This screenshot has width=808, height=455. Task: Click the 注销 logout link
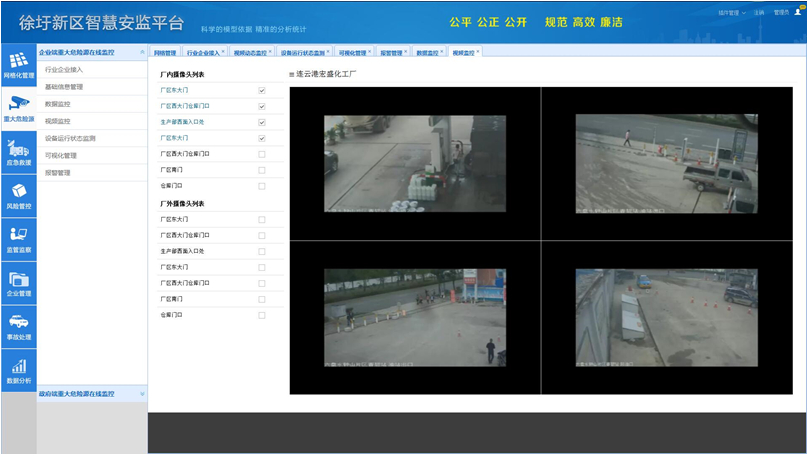pyautogui.click(x=759, y=13)
